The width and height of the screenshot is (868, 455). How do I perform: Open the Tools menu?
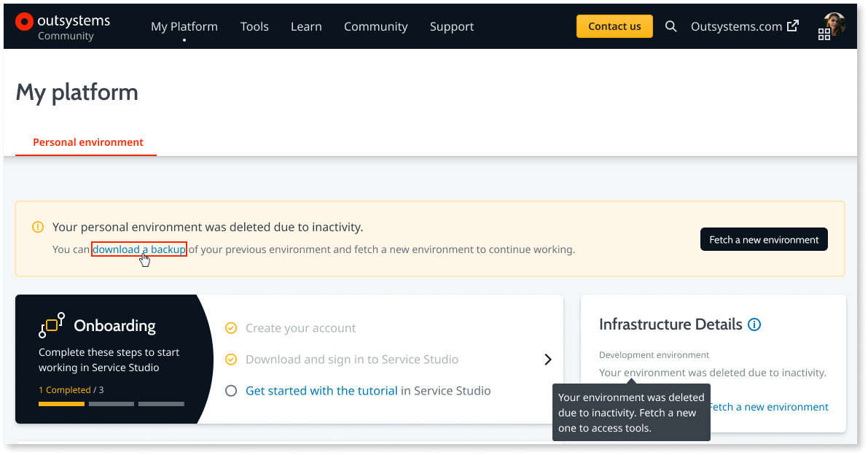pos(254,26)
